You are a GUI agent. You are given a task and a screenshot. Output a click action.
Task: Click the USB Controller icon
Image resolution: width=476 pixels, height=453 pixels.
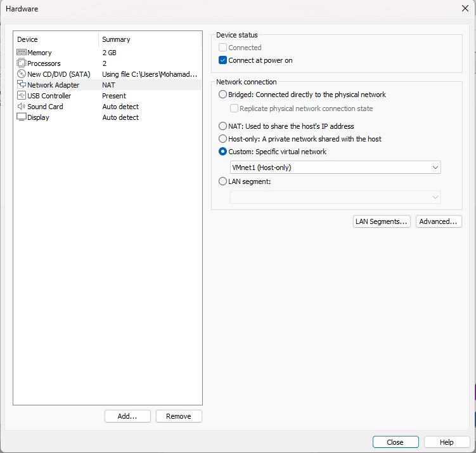click(x=22, y=95)
